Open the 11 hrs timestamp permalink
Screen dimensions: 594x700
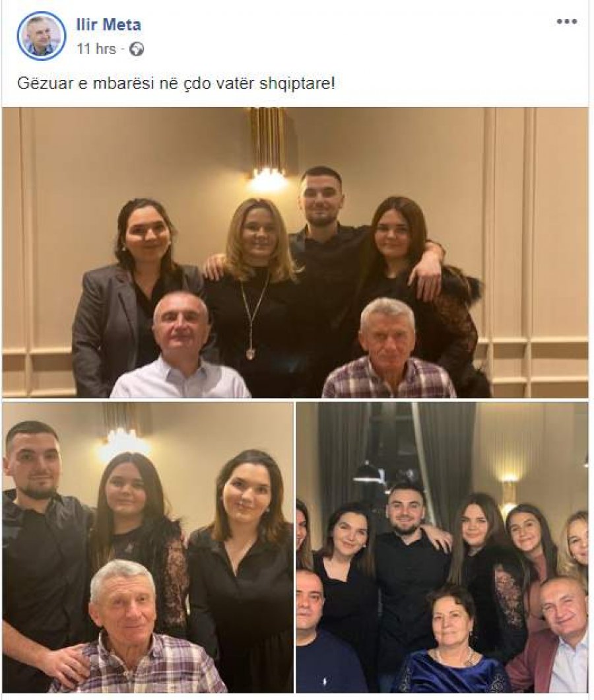coord(96,49)
